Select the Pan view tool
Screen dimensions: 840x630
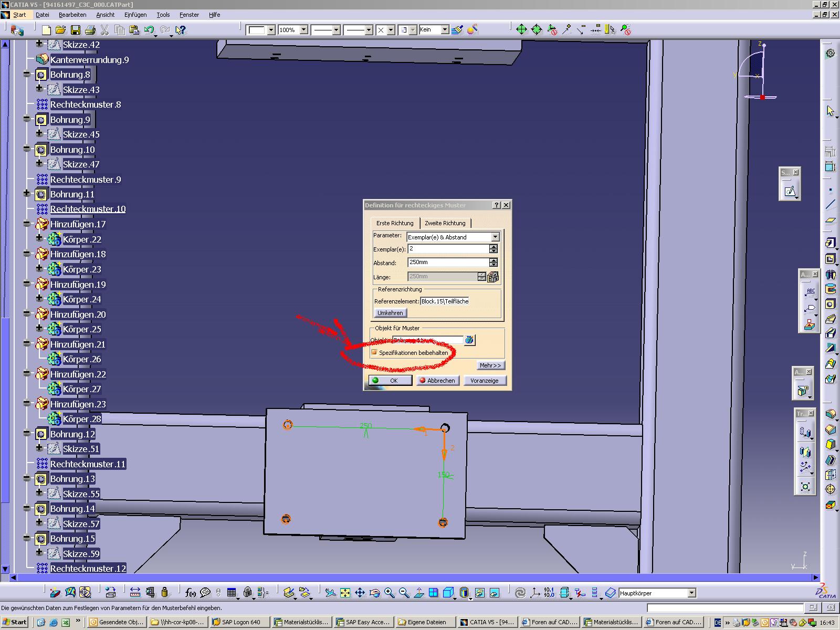pyautogui.click(x=360, y=593)
